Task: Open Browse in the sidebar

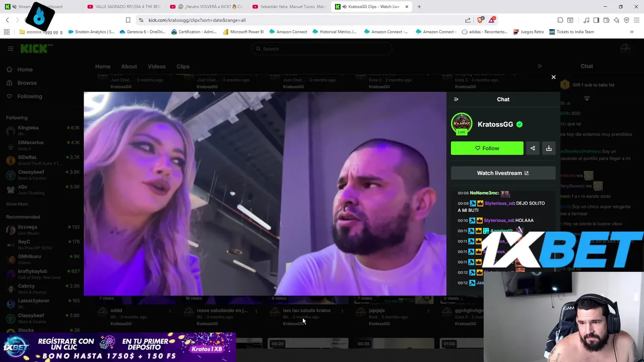Action: click(x=27, y=83)
